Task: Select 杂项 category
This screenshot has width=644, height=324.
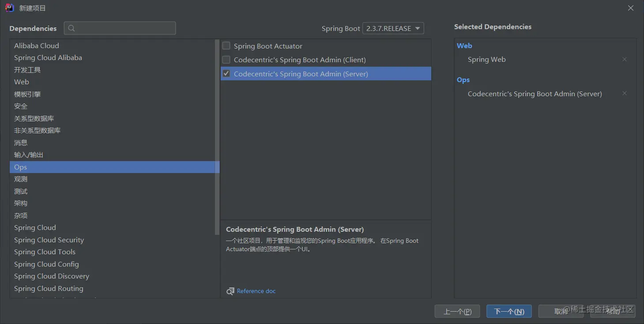Action: (x=112, y=215)
